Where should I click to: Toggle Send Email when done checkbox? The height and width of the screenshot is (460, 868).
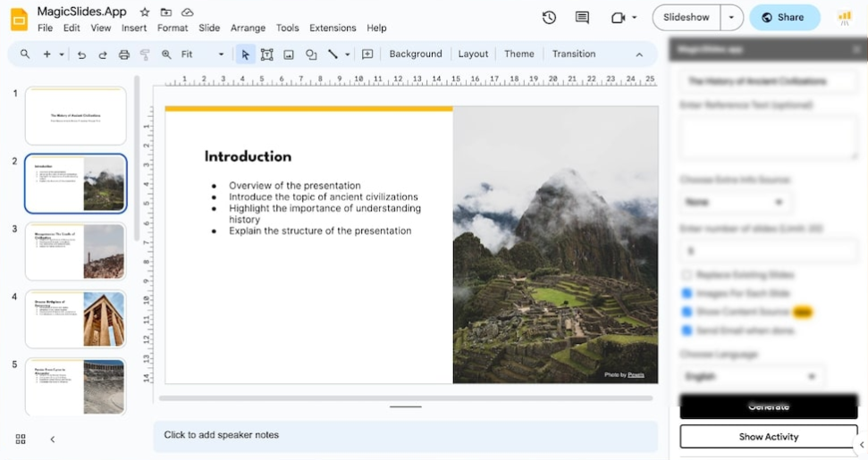687,330
